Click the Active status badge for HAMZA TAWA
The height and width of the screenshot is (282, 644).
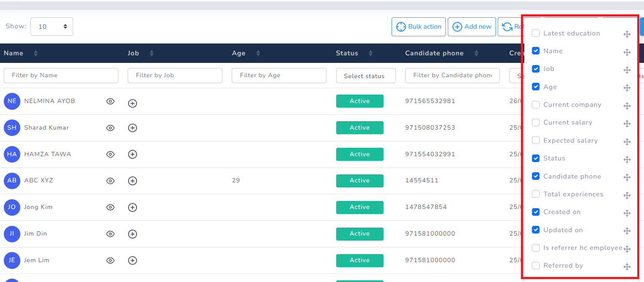(359, 154)
